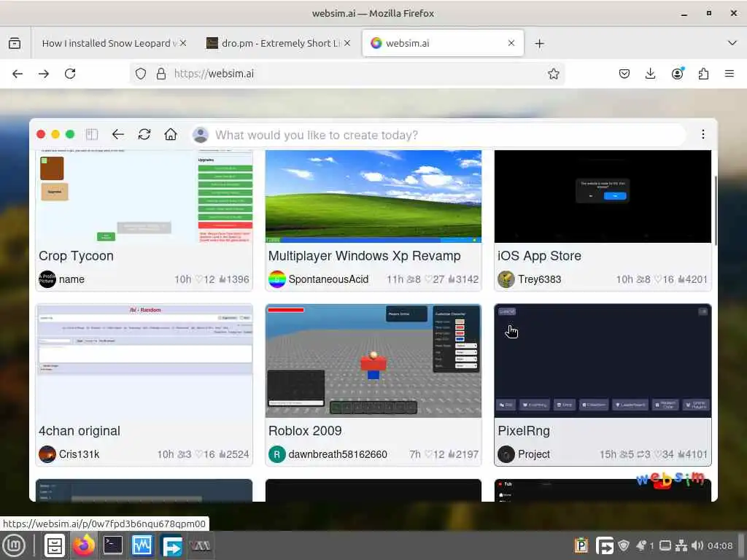This screenshot has width=747, height=560.
Task: Open Cris131k's profile
Action: (x=69, y=454)
